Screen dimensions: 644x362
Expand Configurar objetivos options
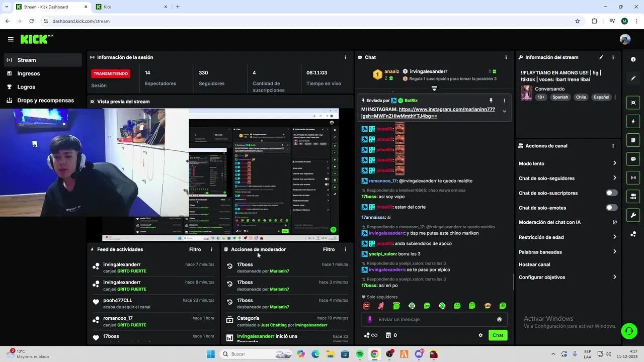click(614, 277)
